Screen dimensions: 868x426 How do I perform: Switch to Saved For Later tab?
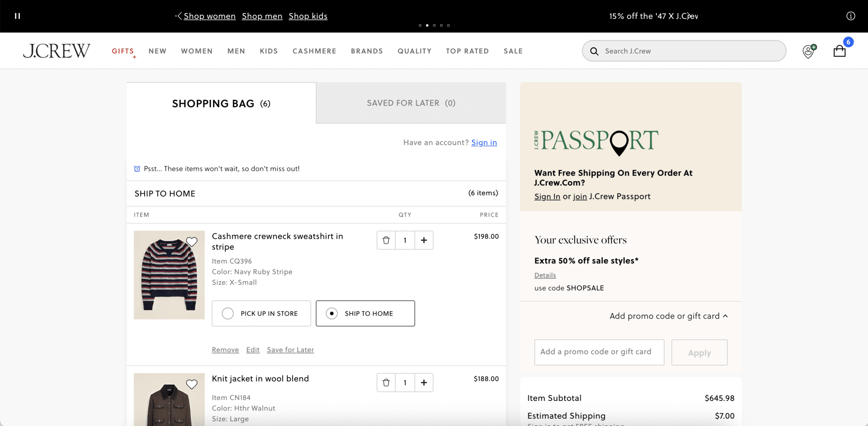411,103
